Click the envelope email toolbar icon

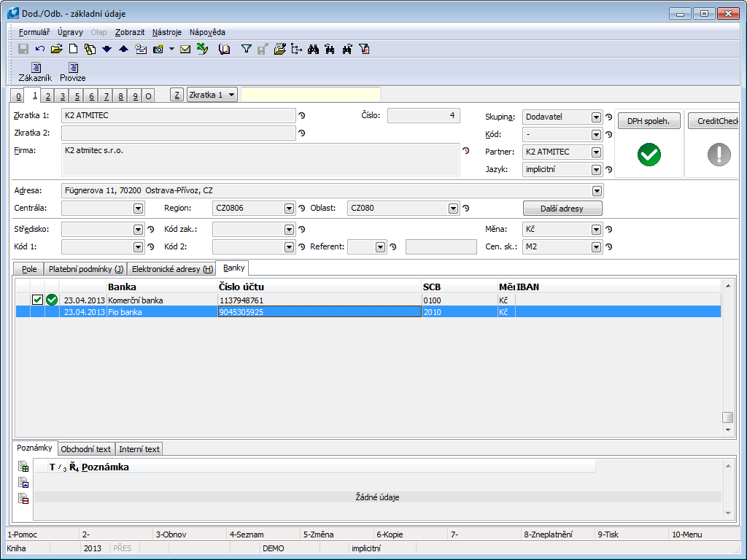185,49
